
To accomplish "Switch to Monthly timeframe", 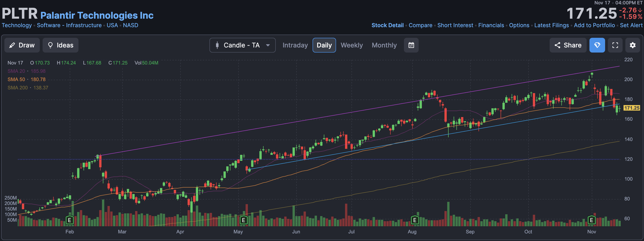I will coord(384,45).
